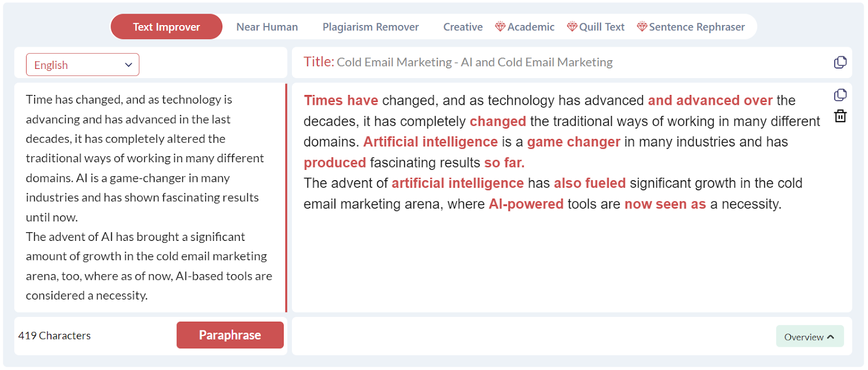The width and height of the screenshot is (868, 370).
Task: Select the Sentence Rephraser tab
Action: click(697, 27)
